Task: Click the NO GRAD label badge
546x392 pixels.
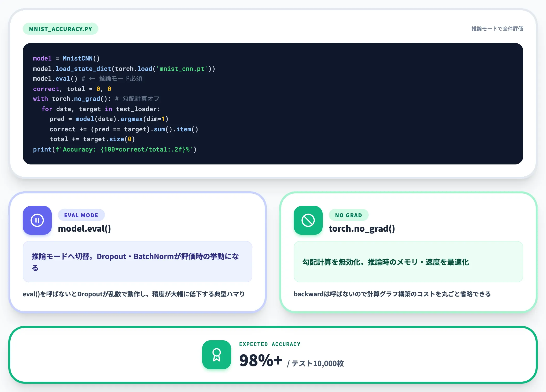Action: 348,215
